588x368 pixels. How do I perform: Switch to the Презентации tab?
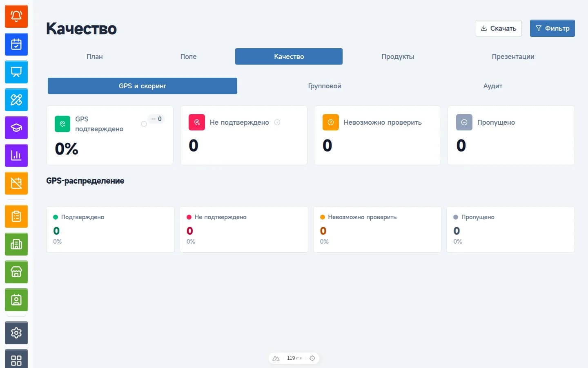pyautogui.click(x=513, y=56)
